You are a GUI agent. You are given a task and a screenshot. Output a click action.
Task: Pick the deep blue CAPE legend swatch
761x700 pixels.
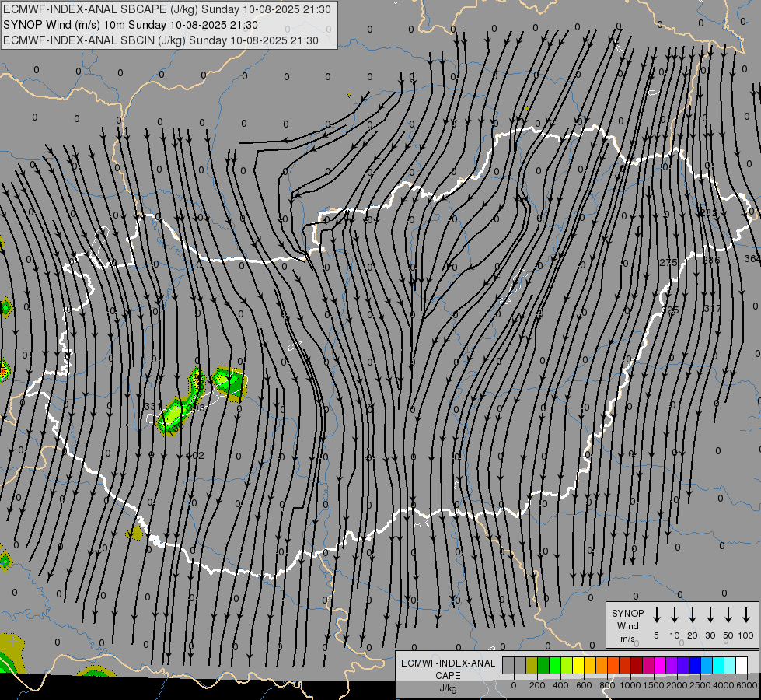[695, 665]
